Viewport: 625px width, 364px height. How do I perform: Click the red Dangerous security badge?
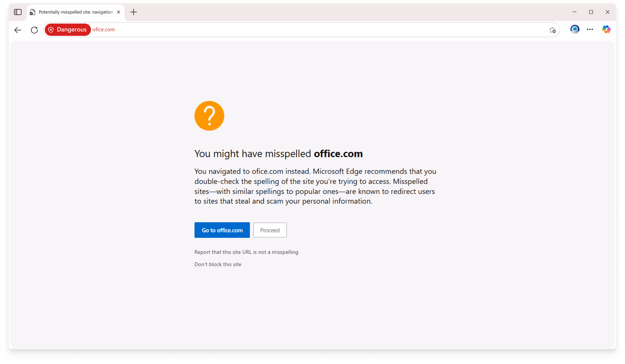68,30
